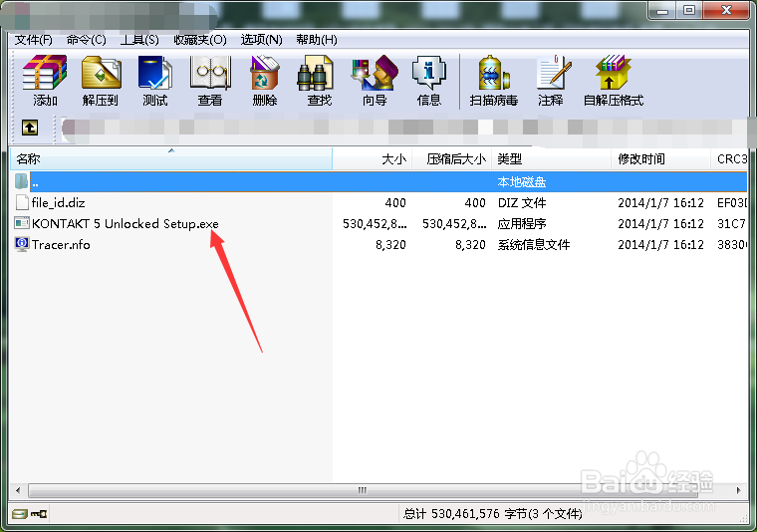
Task: Sort by Size (大小) column header
Action: pyautogui.click(x=372, y=158)
